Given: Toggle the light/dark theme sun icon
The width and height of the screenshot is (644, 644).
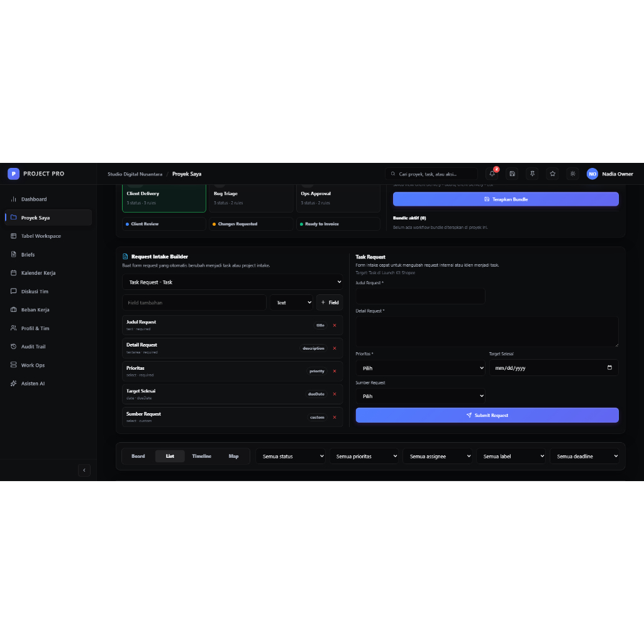Looking at the screenshot, I should coord(572,174).
